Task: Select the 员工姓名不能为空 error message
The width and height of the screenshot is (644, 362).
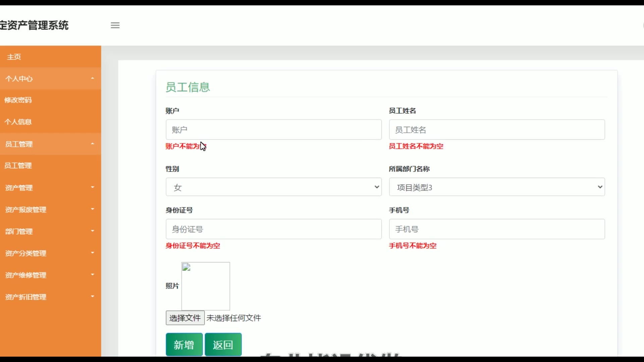Action: point(416,146)
